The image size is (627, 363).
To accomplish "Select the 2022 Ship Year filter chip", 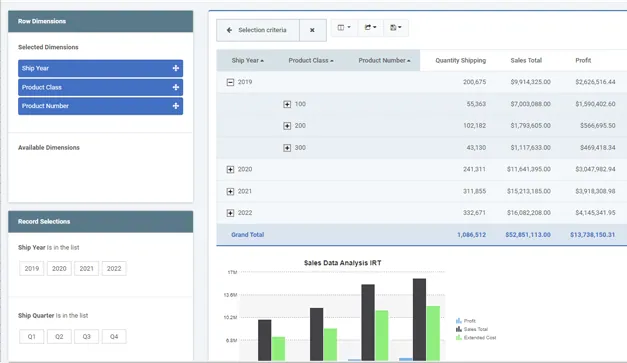I will 114,269.
